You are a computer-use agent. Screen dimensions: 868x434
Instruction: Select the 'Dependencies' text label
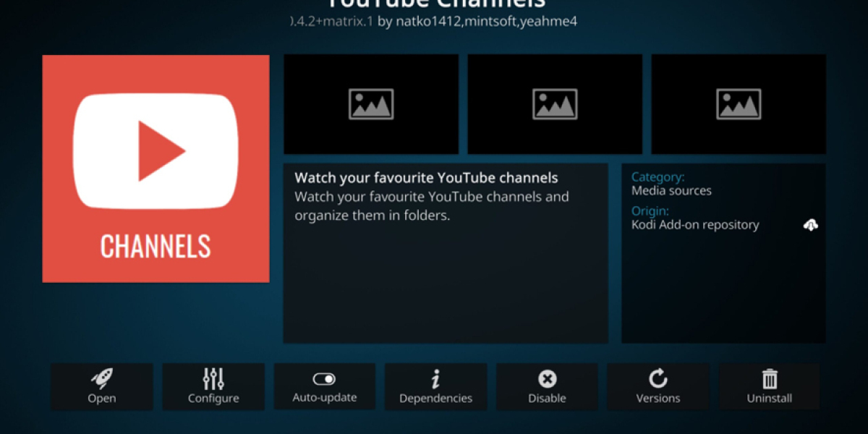435,399
